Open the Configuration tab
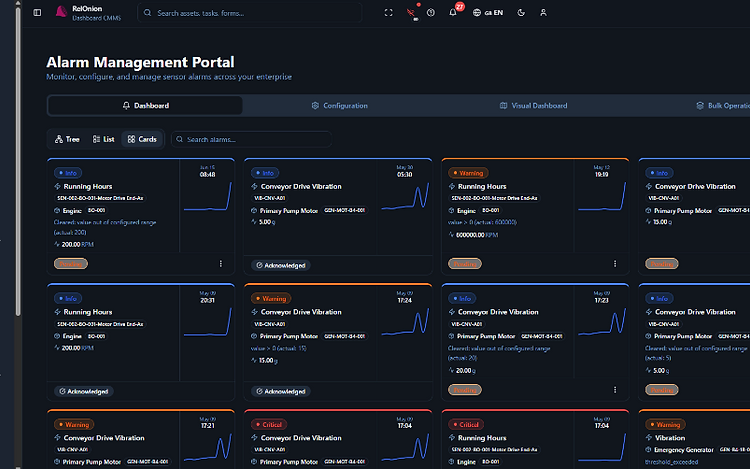 pyautogui.click(x=340, y=106)
